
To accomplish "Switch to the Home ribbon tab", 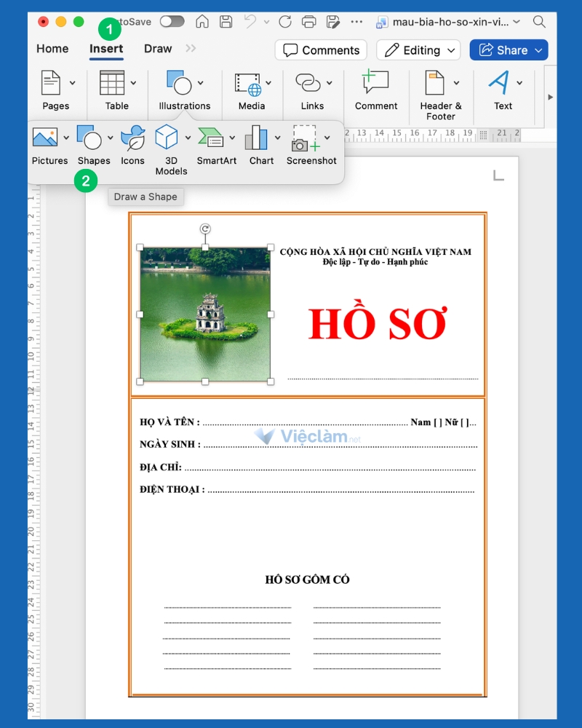I will [x=52, y=48].
